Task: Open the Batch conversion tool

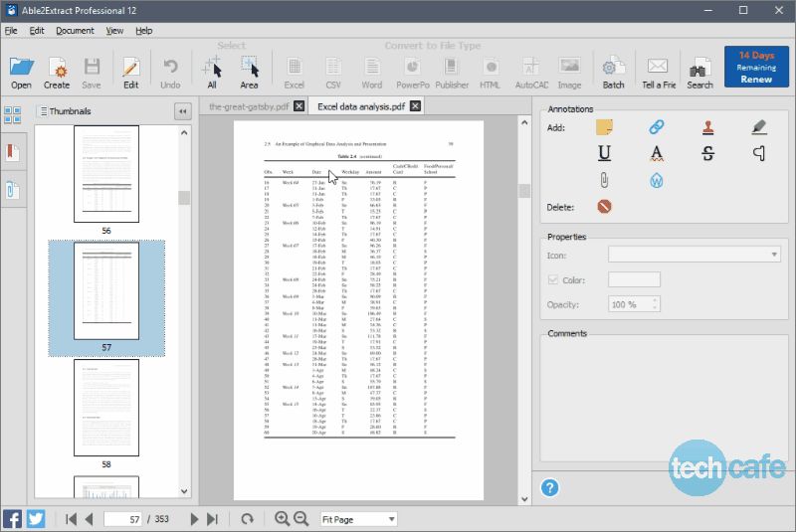Action: pos(613,73)
